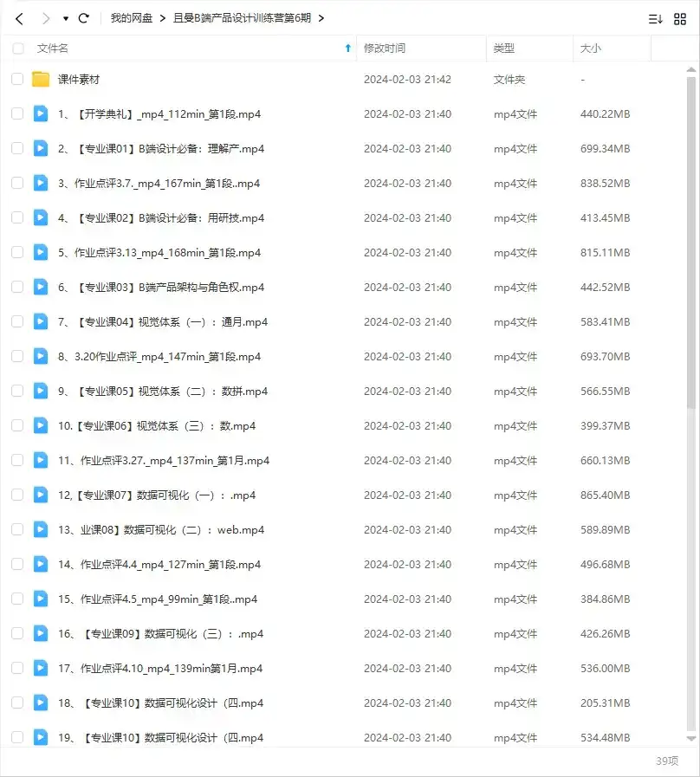Screen dimensions: 700x777
Task: Click the yellow folder icon of 课件素材
Action: pyautogui.click(x=41, y=79)
